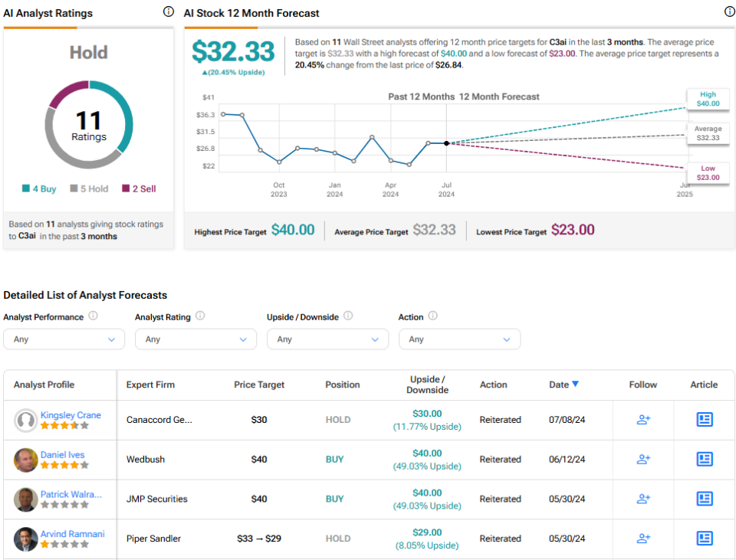Open article for Piper Sandler row
This screenshot has height=560, width=736.
[x=704, y=539]
